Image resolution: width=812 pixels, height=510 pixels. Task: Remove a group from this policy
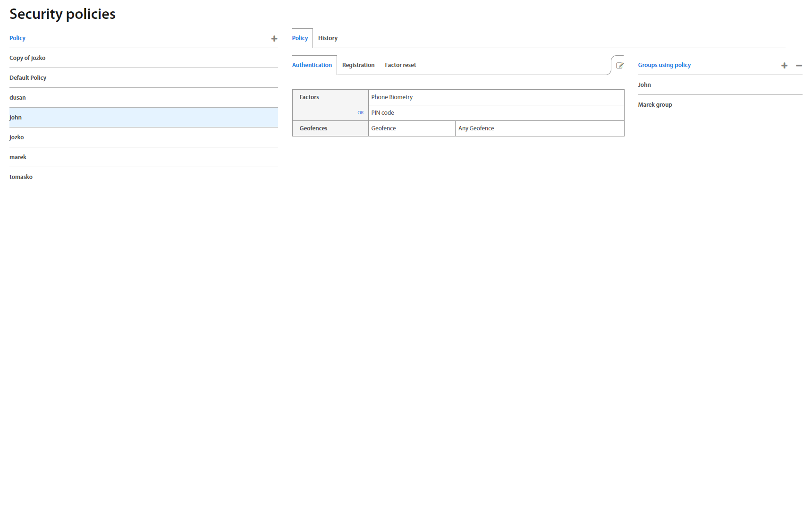point(798,66)
